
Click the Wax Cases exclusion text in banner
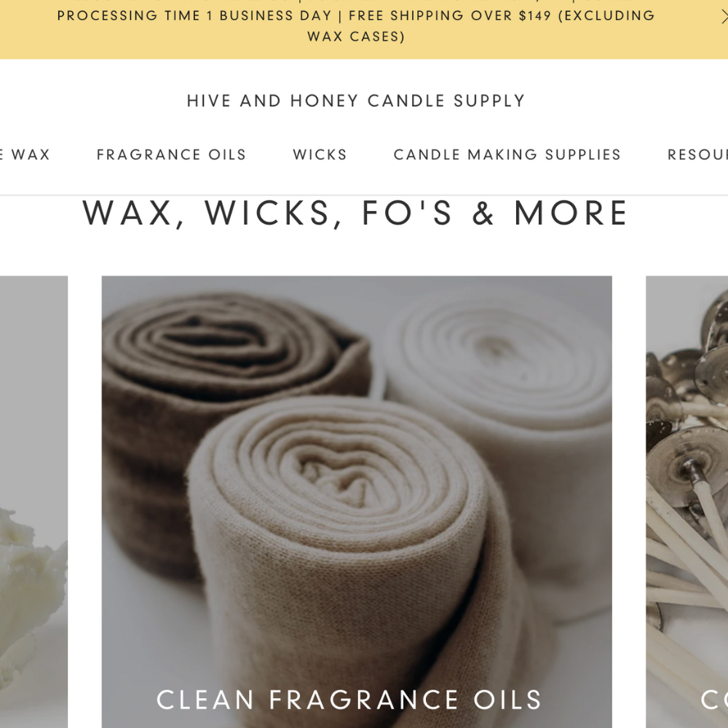356,36
